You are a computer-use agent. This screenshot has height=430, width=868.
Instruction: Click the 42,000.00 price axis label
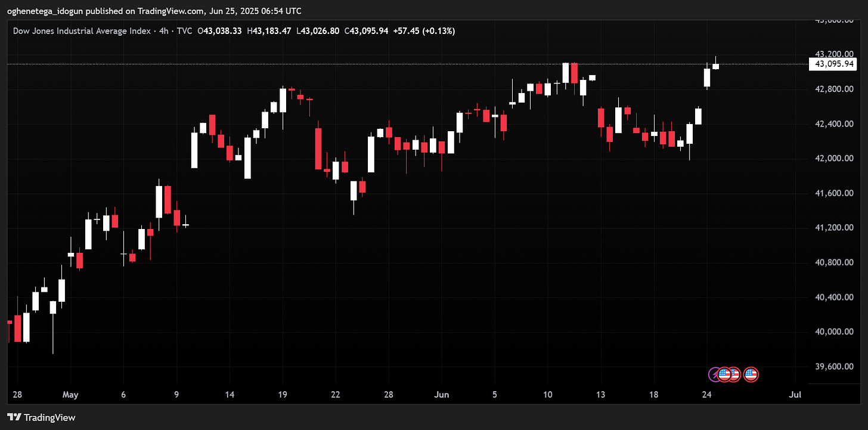point(834,158)
